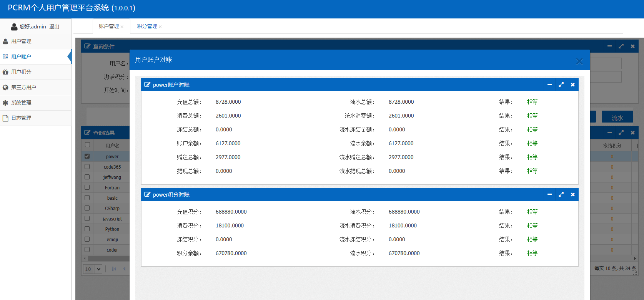Uncheck the power row checkbox
644x300 pixels.
[x=87, y=156]
